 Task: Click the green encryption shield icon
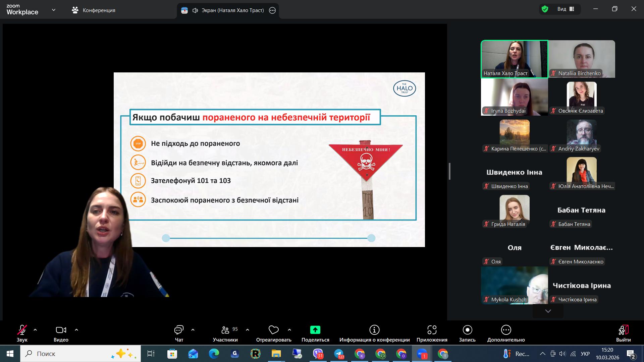(x=545, y=9)
